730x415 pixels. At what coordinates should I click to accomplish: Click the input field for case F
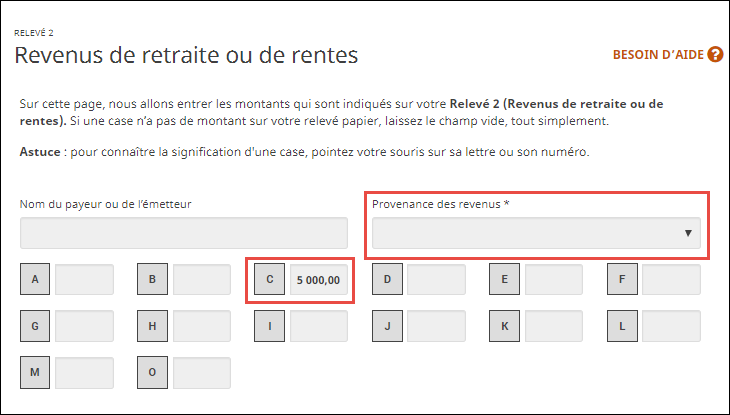click(x=671, y=280)
